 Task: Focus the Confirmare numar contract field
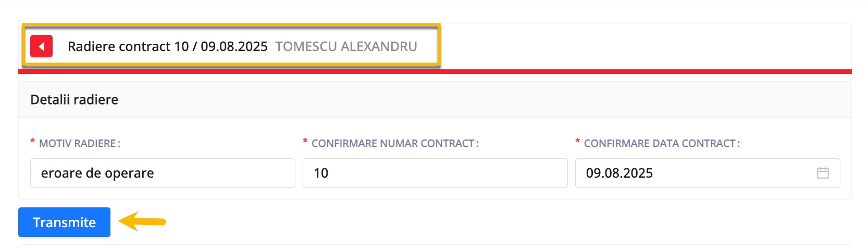[435, 173]
